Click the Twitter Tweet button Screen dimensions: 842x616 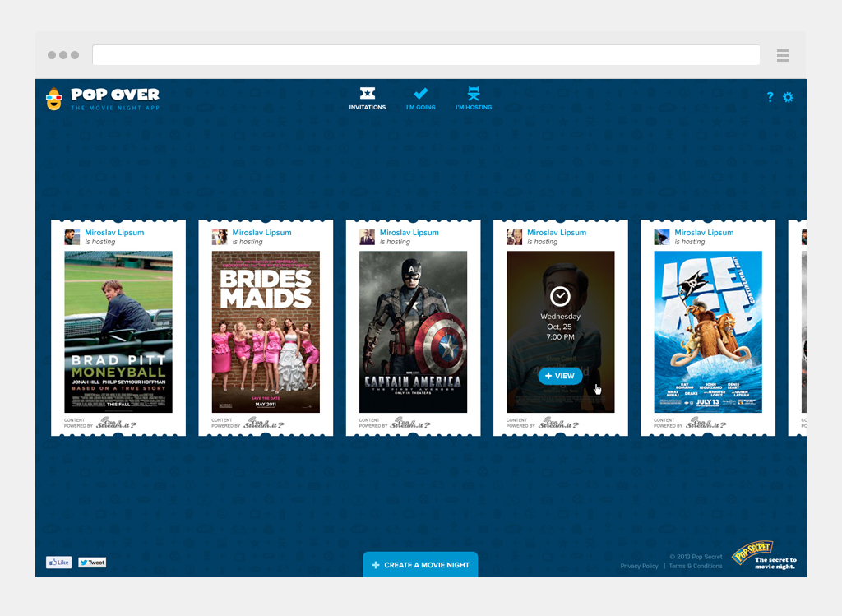tap(92, 563)
